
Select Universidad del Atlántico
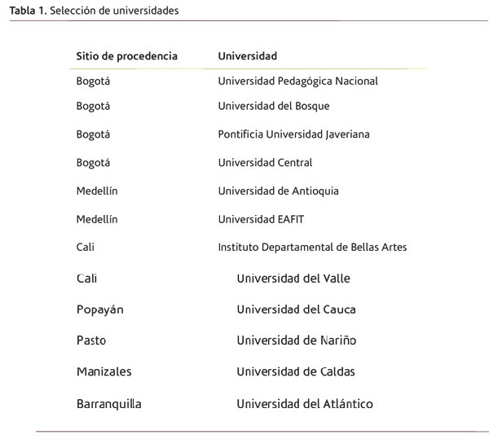pyautogui.click(x=305, y=403)
